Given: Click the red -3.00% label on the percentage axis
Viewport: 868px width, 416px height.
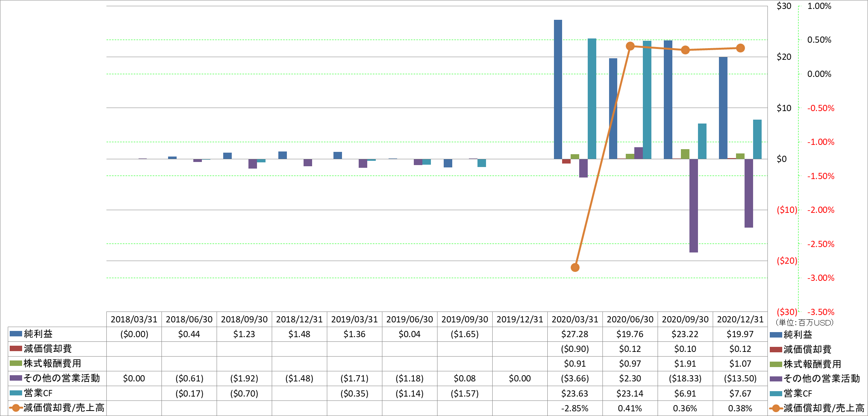Looking at the screenshot, I should (821, 278).
